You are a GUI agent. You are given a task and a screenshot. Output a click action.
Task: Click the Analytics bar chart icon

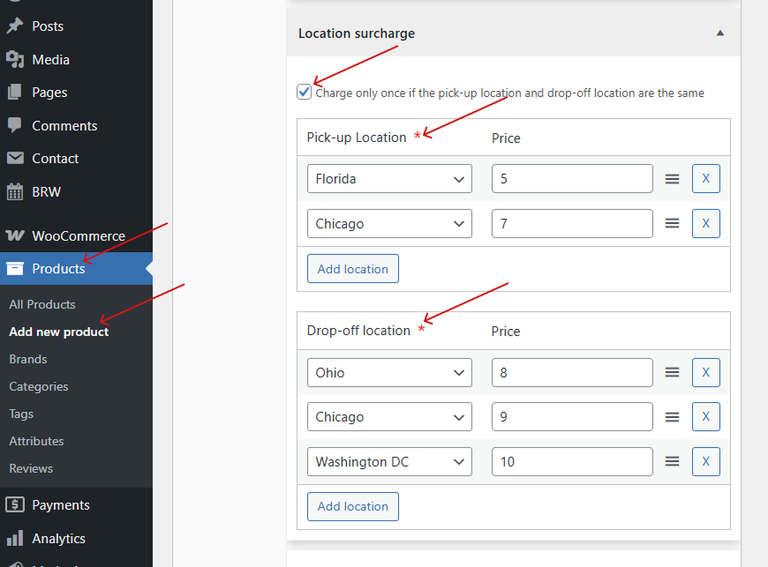(x=15, y=538)
